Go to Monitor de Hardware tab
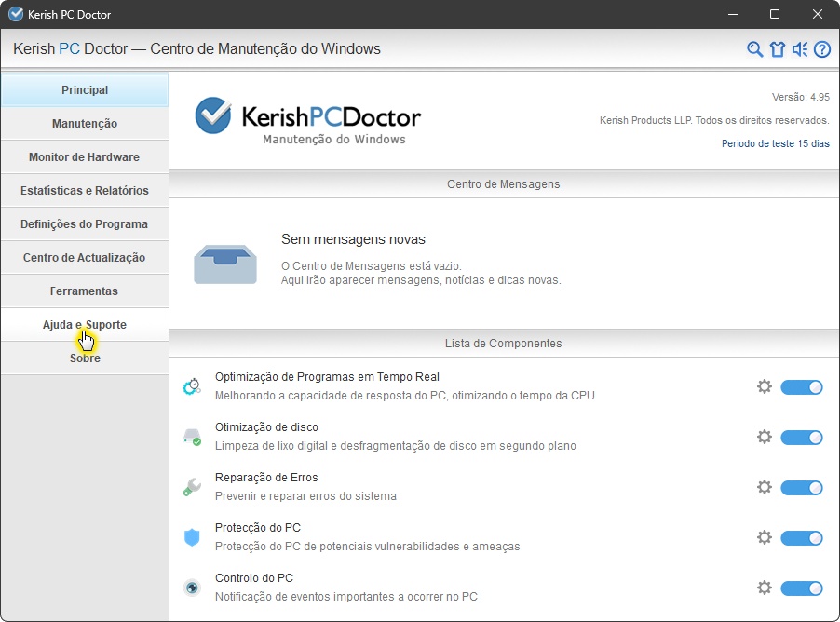This screenshot has height=622, width=840. [x=85, y=157]
